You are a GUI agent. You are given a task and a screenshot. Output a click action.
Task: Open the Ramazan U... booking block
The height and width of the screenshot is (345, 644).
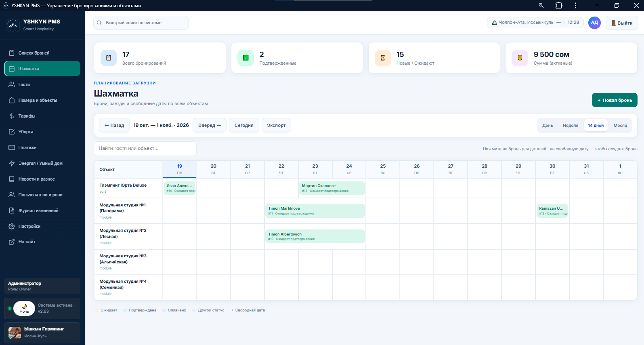(x=552, y=211)
